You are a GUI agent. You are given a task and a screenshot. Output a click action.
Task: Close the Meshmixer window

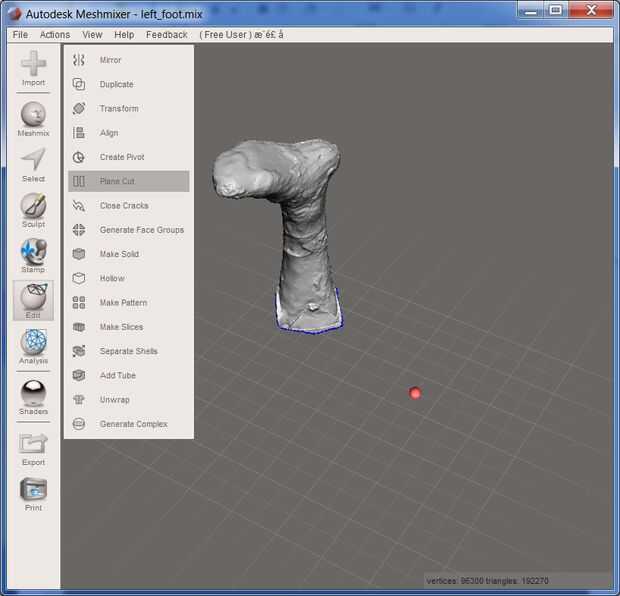[591, 11]
